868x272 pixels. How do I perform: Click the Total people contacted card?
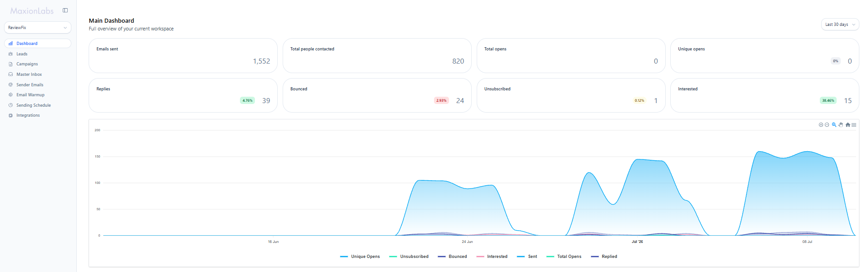point(377,55)
